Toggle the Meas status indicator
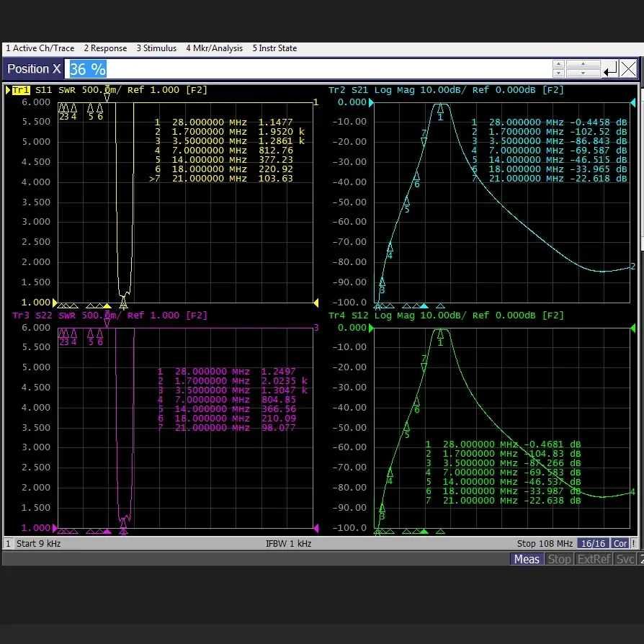Screen dimensions: 644x644 (x=527, y=559)
